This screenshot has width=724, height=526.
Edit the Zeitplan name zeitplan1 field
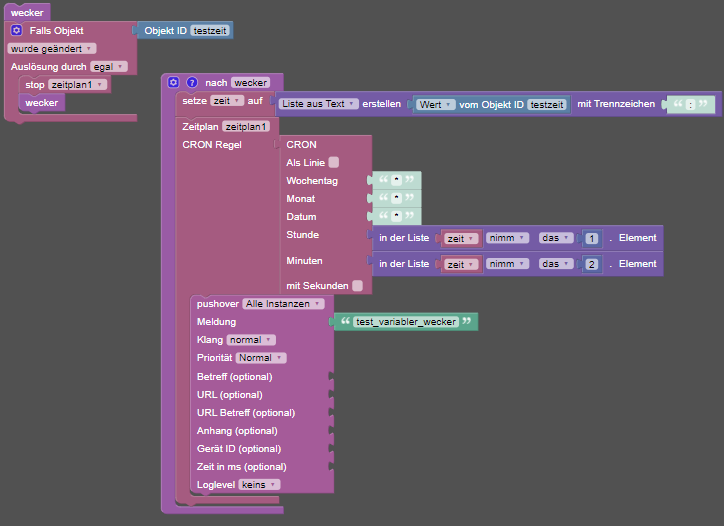[x=246, y=126]
